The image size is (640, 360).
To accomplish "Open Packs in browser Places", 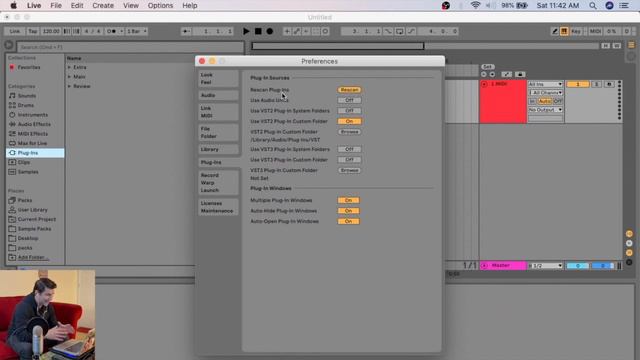I will point(25,200).
